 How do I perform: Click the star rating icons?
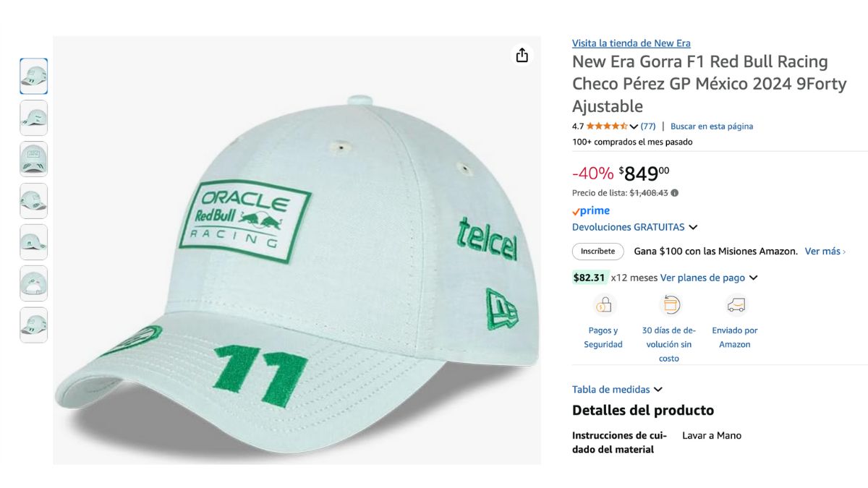click(607, 126)
